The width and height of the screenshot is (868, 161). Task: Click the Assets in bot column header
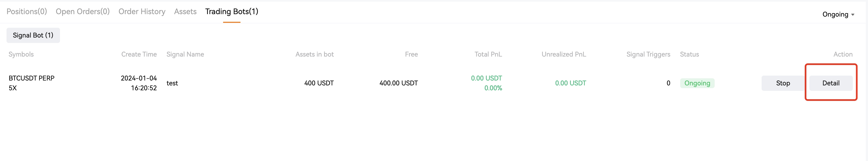point(314,54)
